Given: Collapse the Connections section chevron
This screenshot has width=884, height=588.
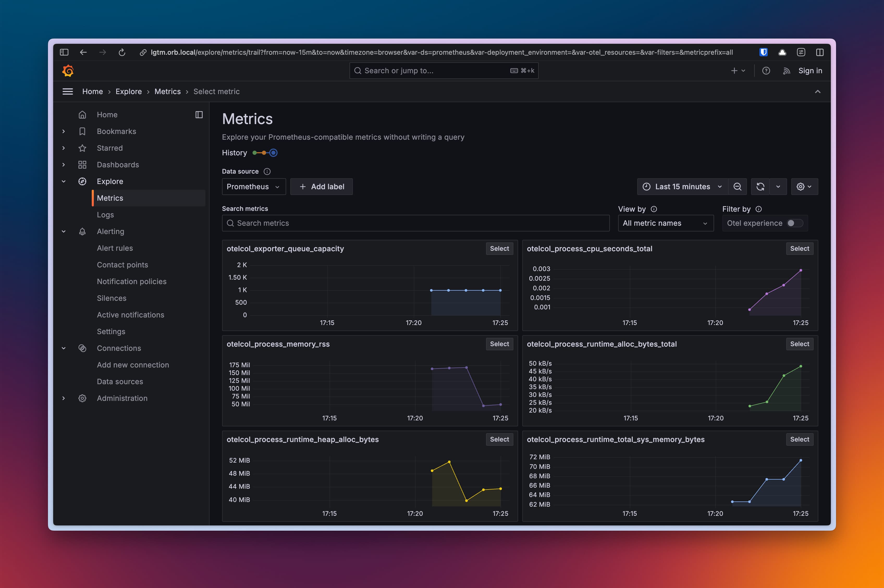Looking at the screenshot, I should (64, 348).
